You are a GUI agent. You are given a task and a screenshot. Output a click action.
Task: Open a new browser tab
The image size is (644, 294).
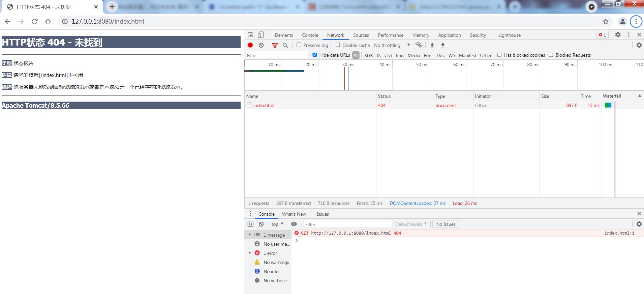click(x=112, y=7)
